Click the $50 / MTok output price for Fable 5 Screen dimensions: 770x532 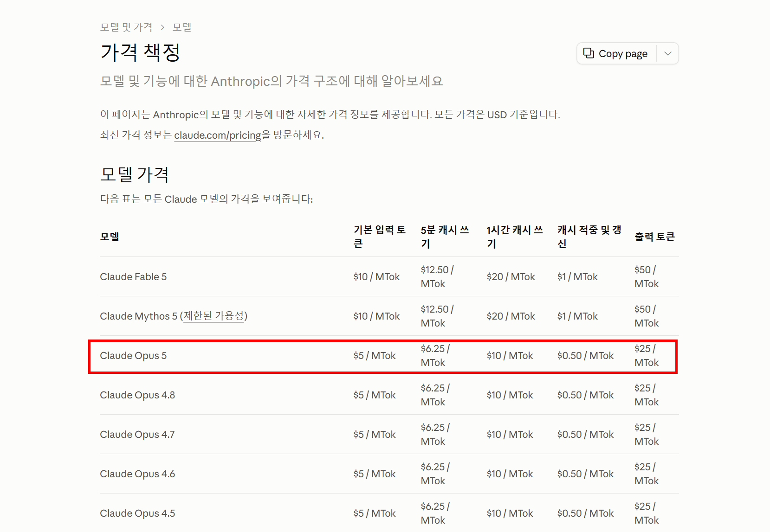647,277
